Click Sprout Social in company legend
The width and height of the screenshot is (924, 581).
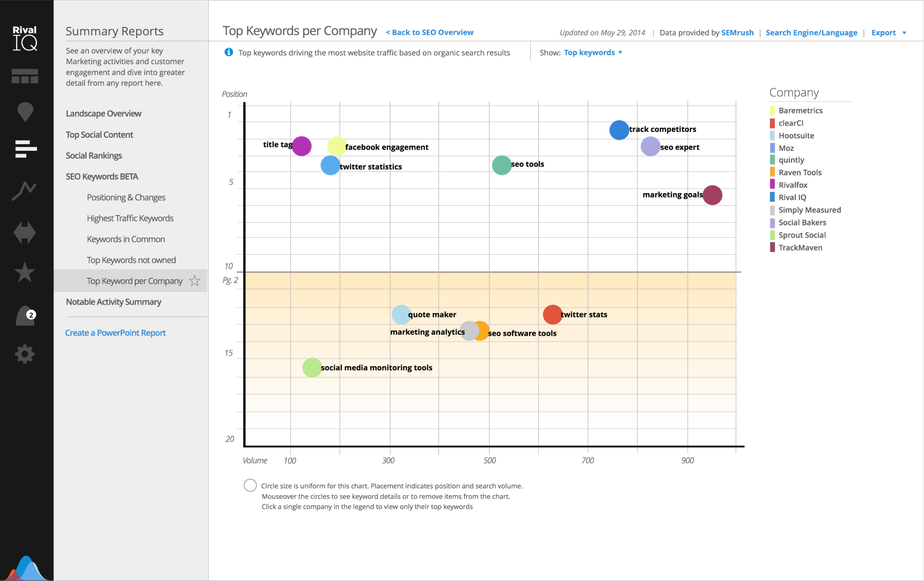(x=802, y=235)
